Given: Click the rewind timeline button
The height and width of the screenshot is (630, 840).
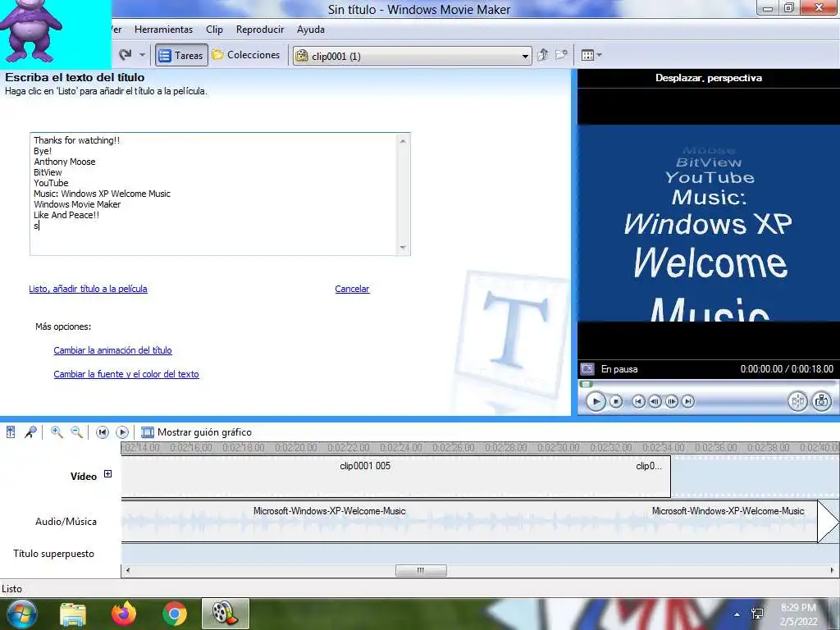Looking at the screenshot, I should pos(103,432).
